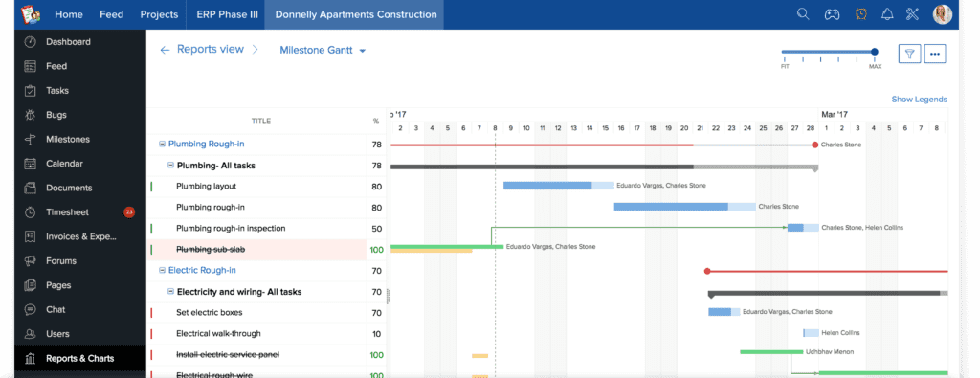
Task: Click the Plumbing rough-in Gantt bar
Action: [684, 206]
